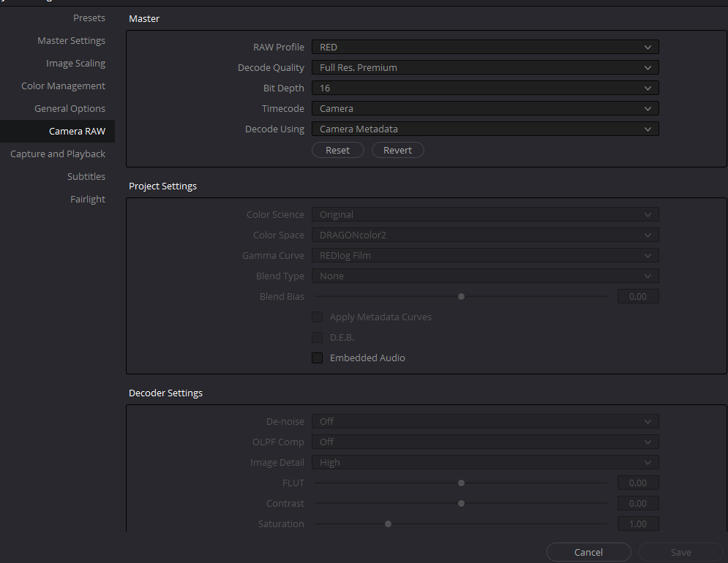Open the Presets section in sidebar
Screen dimensions: 728x563
point(89,18)
